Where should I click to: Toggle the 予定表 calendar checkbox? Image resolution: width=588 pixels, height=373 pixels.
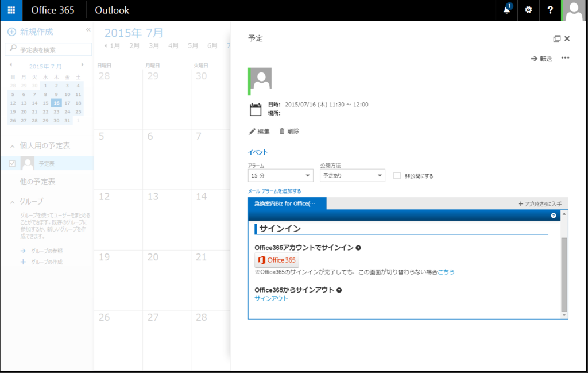(x=12, y=163)
